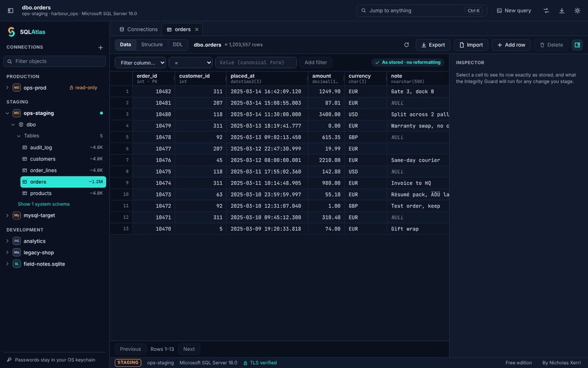Switch to the DDL view tab
The image size is (588, 368).
178,45
